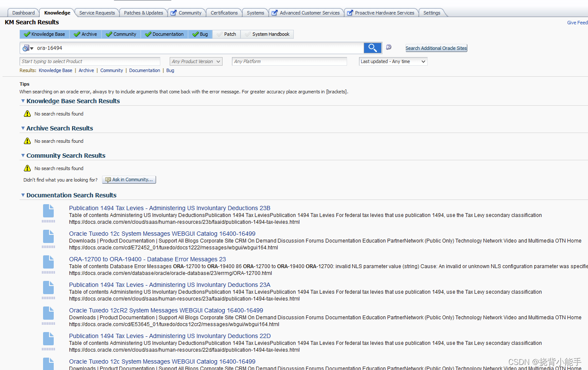Toggle the Bug search source
The image size is (588, 370).
pyautogui.click(x=200, y=34)
